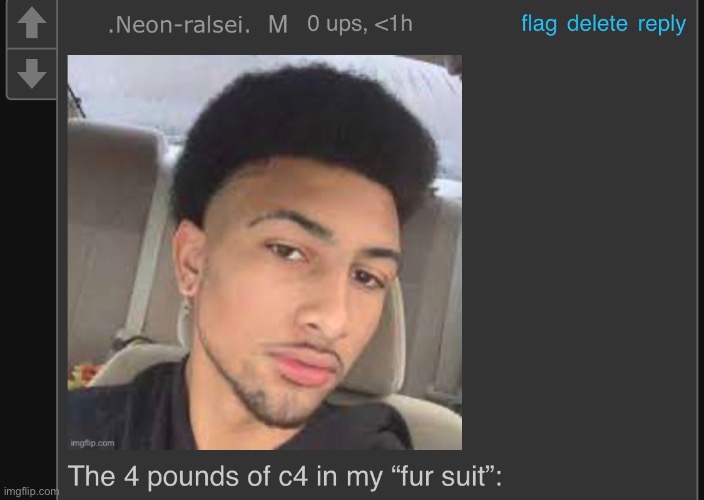Delete the comment via delete link
704x500 pixels.
(597, 23)
